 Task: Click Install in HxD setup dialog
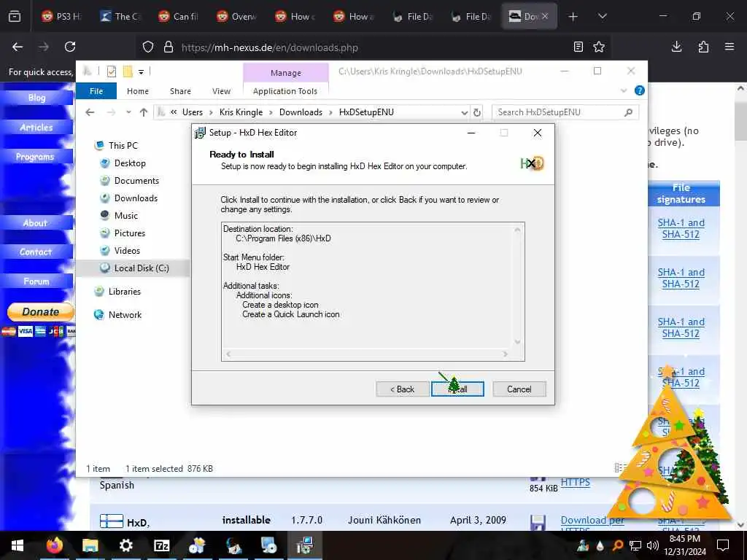(457, 389)
